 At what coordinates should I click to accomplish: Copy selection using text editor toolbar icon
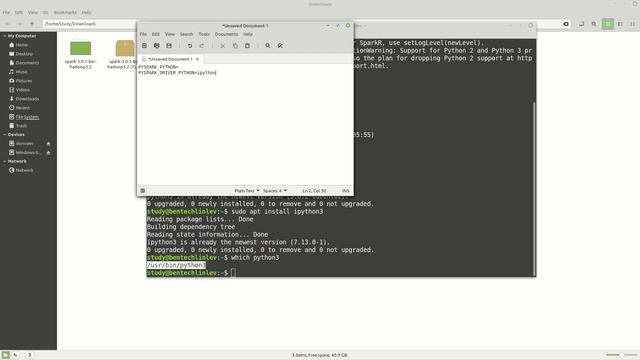coord(235,46)
